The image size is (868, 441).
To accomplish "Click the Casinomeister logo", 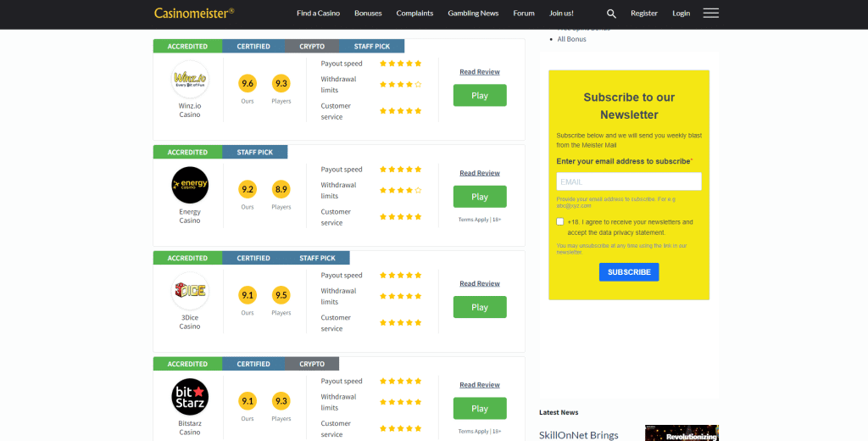I will (194, 13).
